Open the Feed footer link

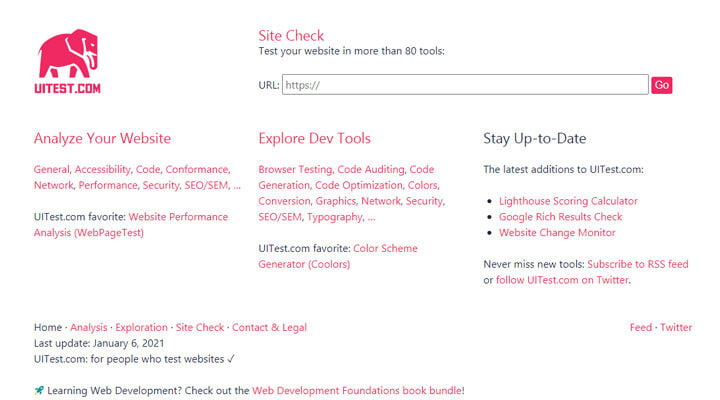tap(641, 327)
